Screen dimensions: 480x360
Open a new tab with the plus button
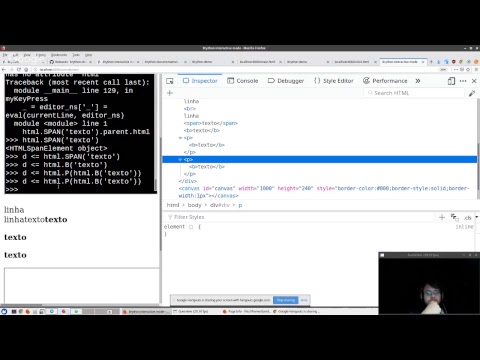(431, 62)
